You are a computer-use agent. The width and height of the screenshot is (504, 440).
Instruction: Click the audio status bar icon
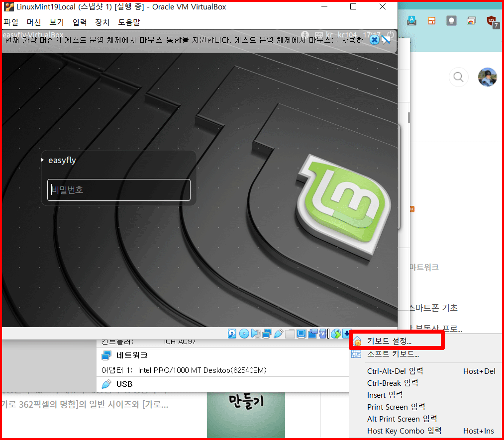(x=256, y=334)
